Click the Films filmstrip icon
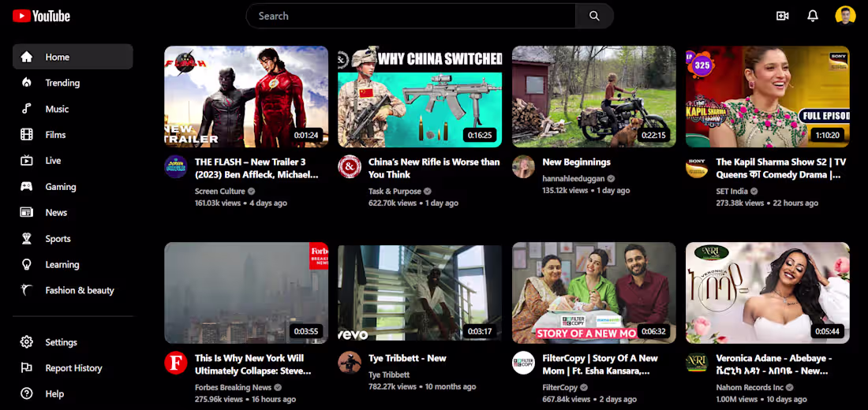The height and width of the screenshot is (410, 868). coord(27,135)
